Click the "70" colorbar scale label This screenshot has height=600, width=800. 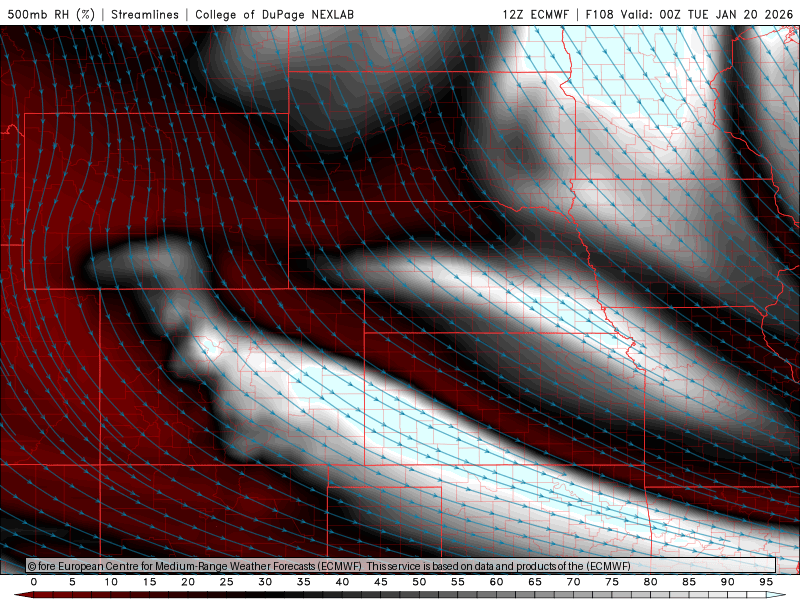pyautogui.click(x=573, y=582)
